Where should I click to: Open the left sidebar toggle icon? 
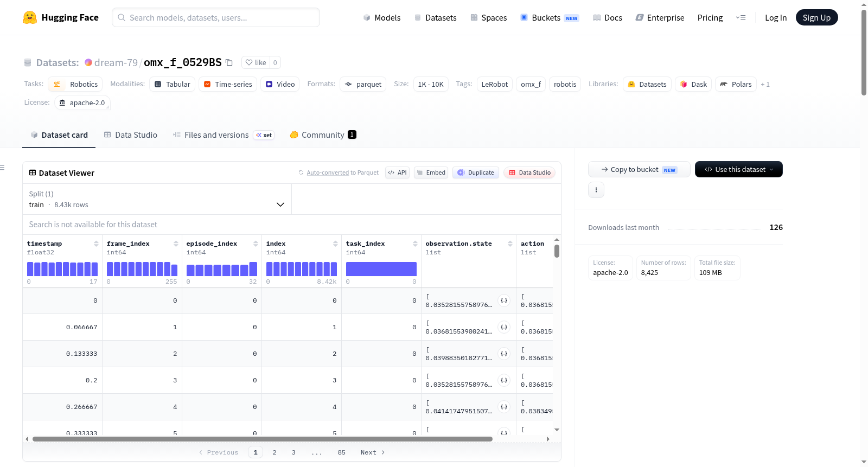(x=3, y=168)
